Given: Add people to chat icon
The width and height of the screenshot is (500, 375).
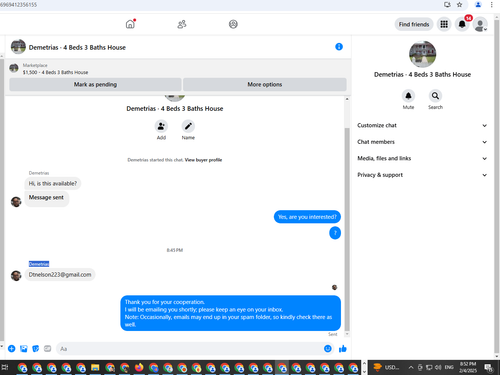Looking at the screenshot, I should 161,126.
